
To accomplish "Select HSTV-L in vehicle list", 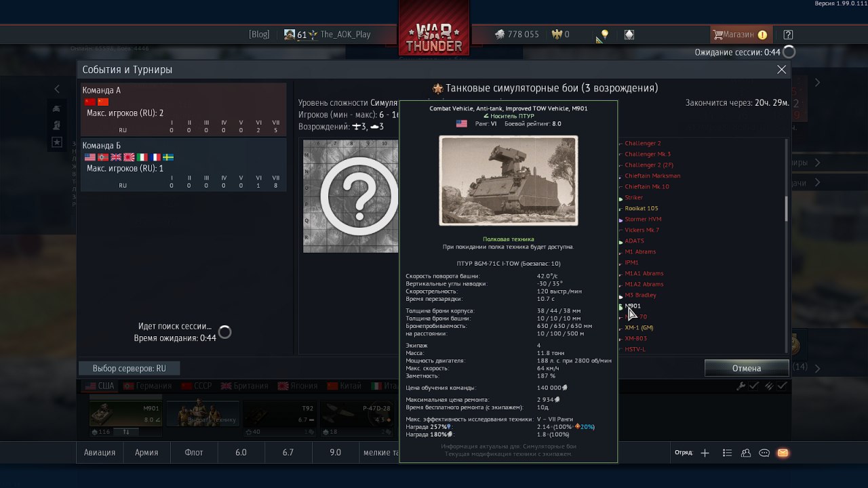I will [x=635, y=349].
